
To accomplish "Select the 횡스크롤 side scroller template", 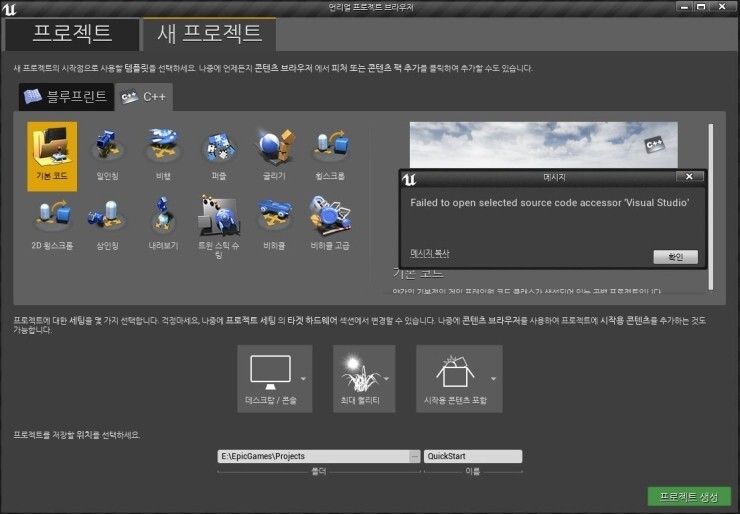I will 330,156.
